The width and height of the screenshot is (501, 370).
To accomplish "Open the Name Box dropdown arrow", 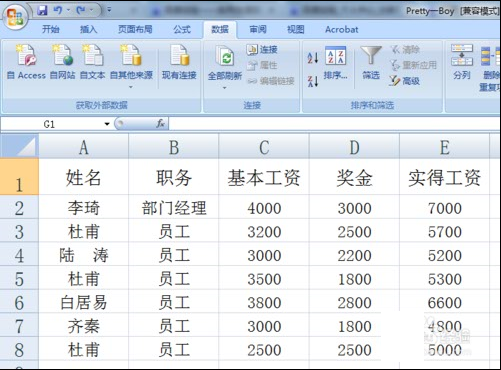I will point(107,124).
